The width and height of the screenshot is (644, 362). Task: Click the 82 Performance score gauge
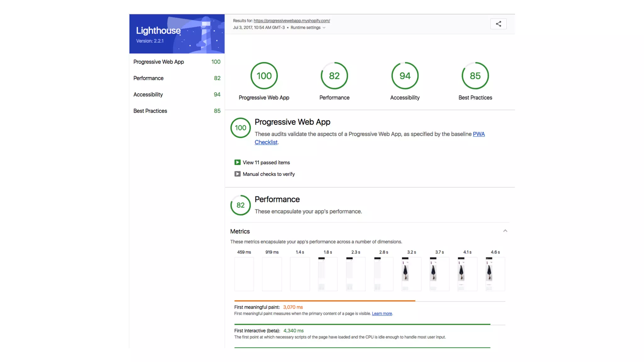tap(334, 76)
